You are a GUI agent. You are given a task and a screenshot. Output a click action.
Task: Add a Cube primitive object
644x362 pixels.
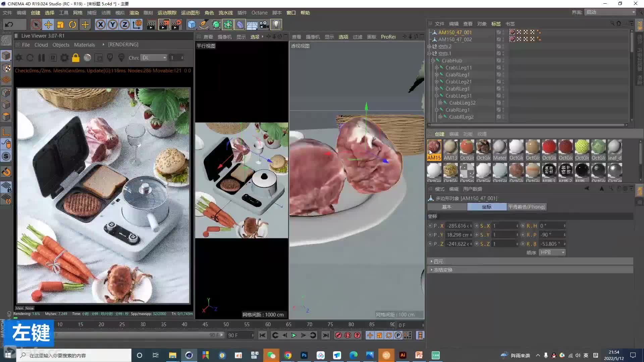point(192,24)
